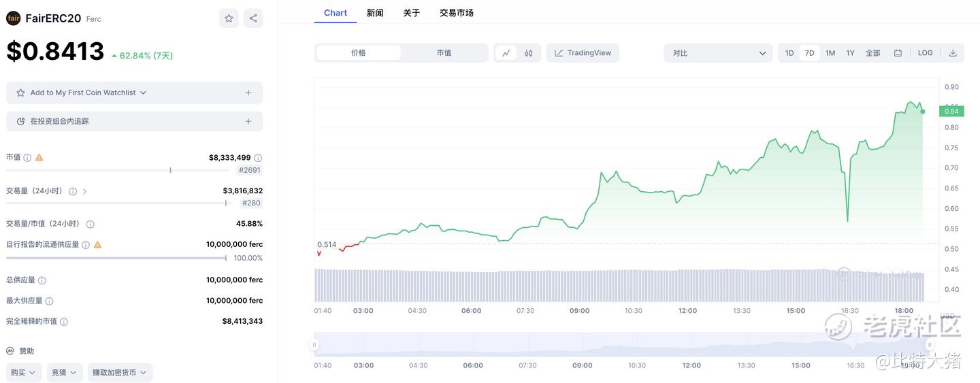This screenshot has width=980, height=383.
Task: Open the 新闻 news tab
Action: (375, 13)
